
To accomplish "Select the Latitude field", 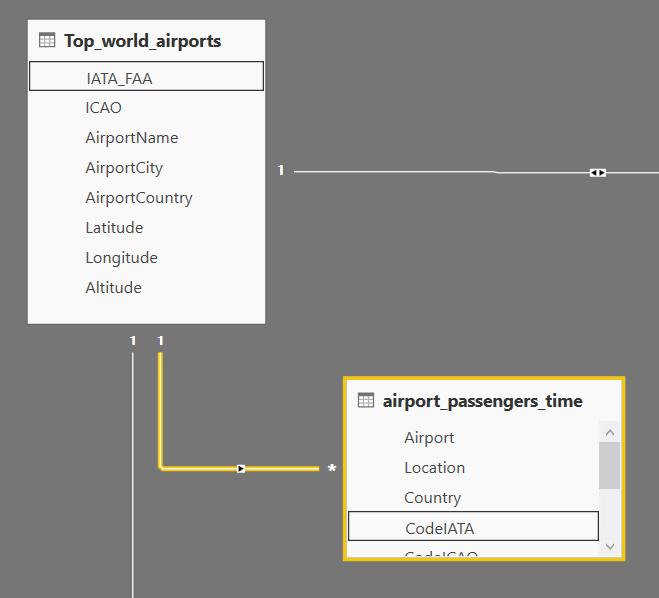I will [114, 227].
